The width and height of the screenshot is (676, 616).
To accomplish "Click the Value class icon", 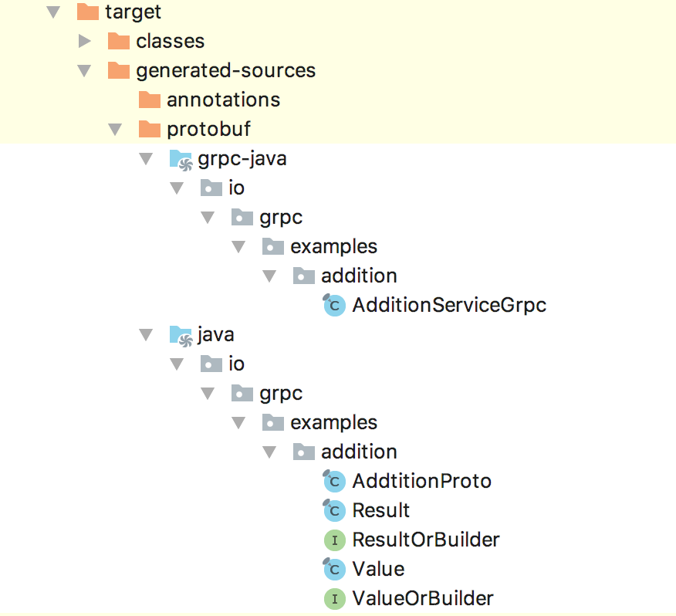I will point(334,570).
